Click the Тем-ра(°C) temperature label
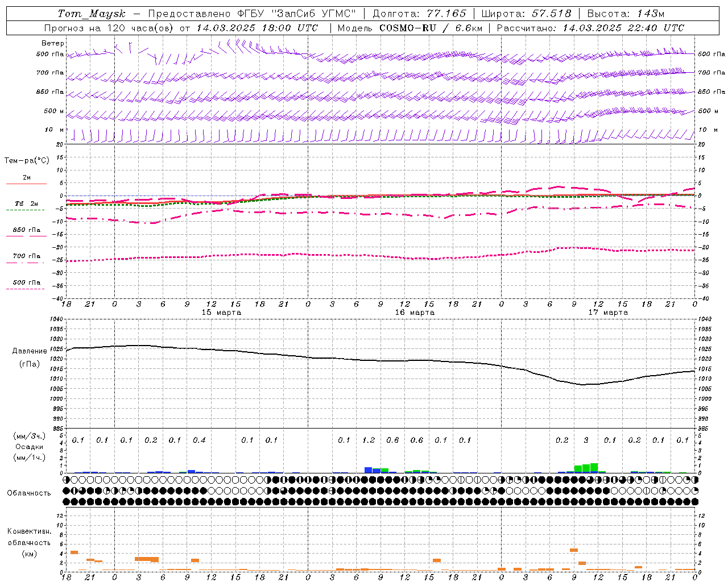 coord(27,161)
